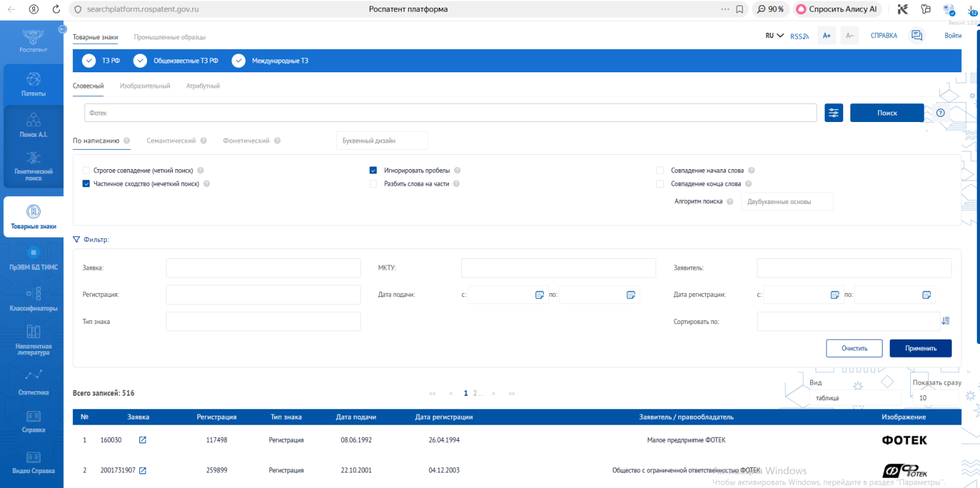Screen dimensions: 980x488
Task: Open the Буквенный дизайн dropdown
Action: [382, 141]
